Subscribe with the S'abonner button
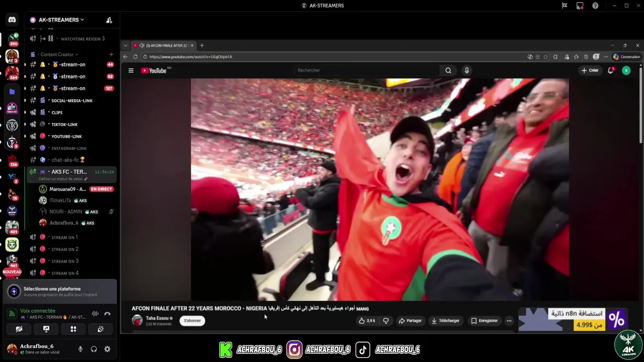Image resolution: width=644 pixels, height=362 pixels. pos(192,321)
